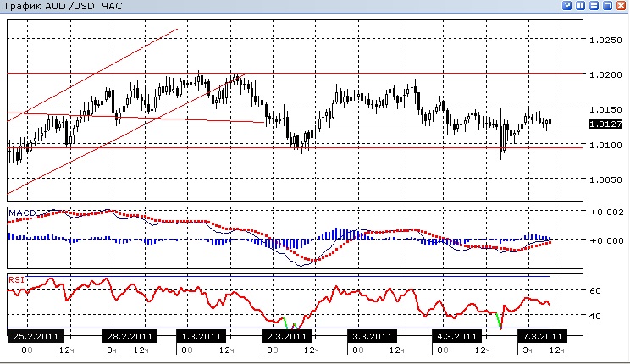Click the RSI 60 level label
The height and width of the screenshot is (364, 630).
594,290
